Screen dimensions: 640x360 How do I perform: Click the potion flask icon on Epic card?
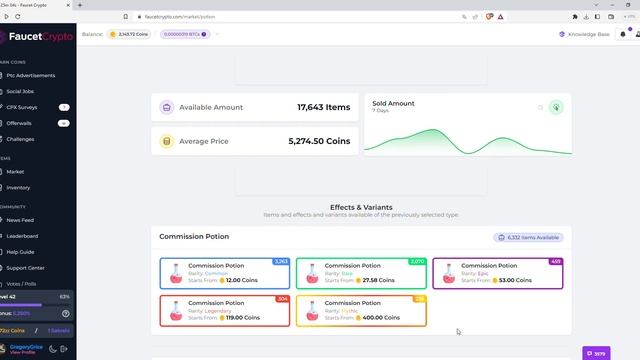(449, 273)
